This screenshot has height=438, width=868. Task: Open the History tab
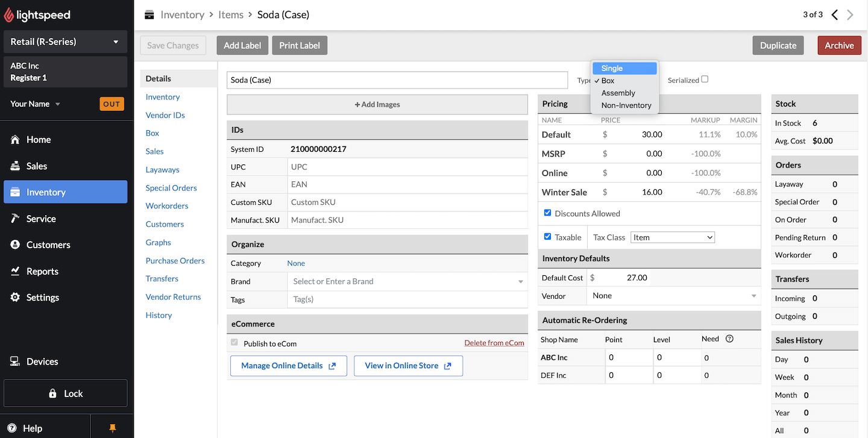click(x=159, y=315)
